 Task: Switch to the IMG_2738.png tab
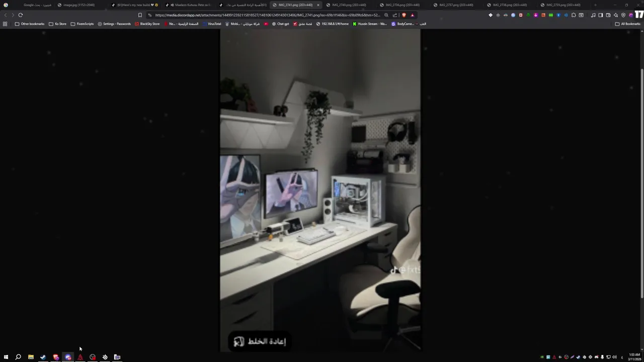509,5
